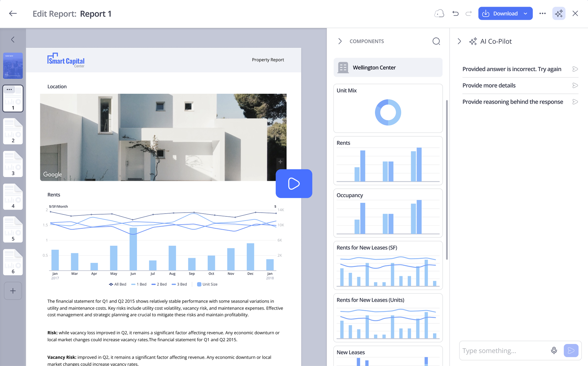Toggle the 3 Bed legend series
The height and width of the screenshot is (366, 588).
pos(179,284)
